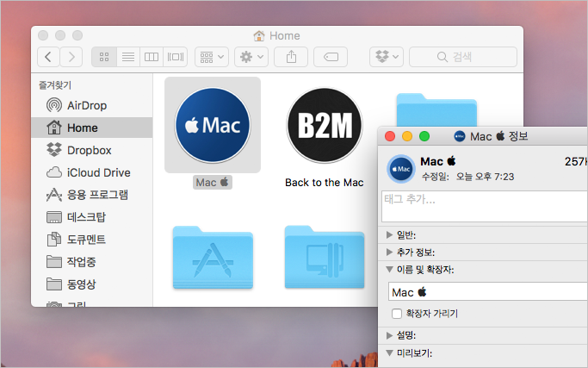The height and width of the screenshot is (368, 588).
Task: Click the Mac file name label
Action: (x=213, y=183)
